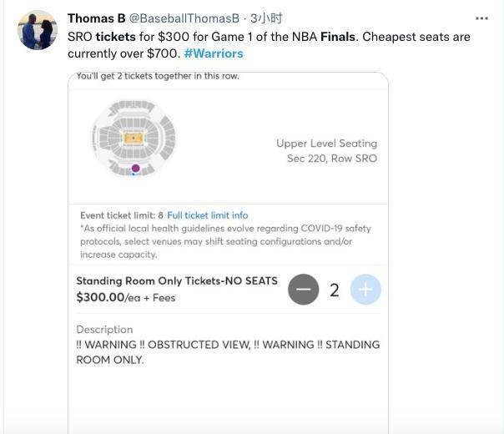Open the arena seating map image
The height and width of the screenshot is (434, 504).
tap(134, 139)
